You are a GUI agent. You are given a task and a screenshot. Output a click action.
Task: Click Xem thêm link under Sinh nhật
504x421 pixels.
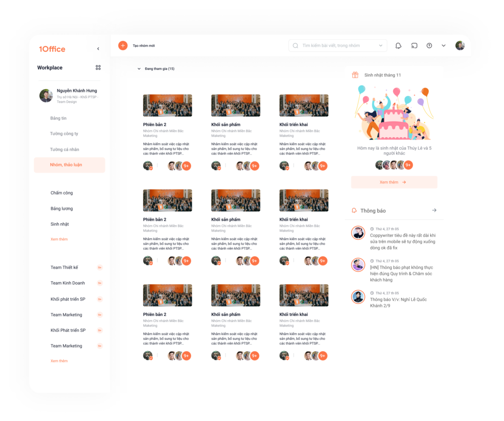(x=59, y=239)
